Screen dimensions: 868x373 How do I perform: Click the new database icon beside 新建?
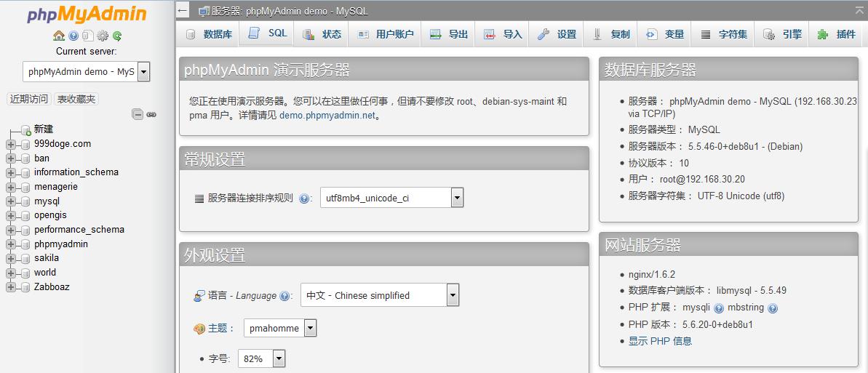click(x=25, y=130)
